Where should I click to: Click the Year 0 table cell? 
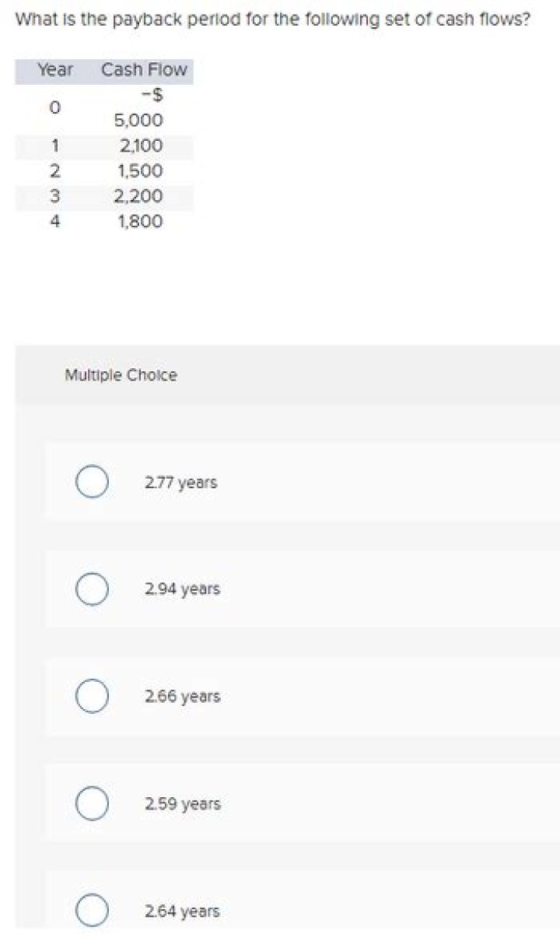[x=54, y=107]
